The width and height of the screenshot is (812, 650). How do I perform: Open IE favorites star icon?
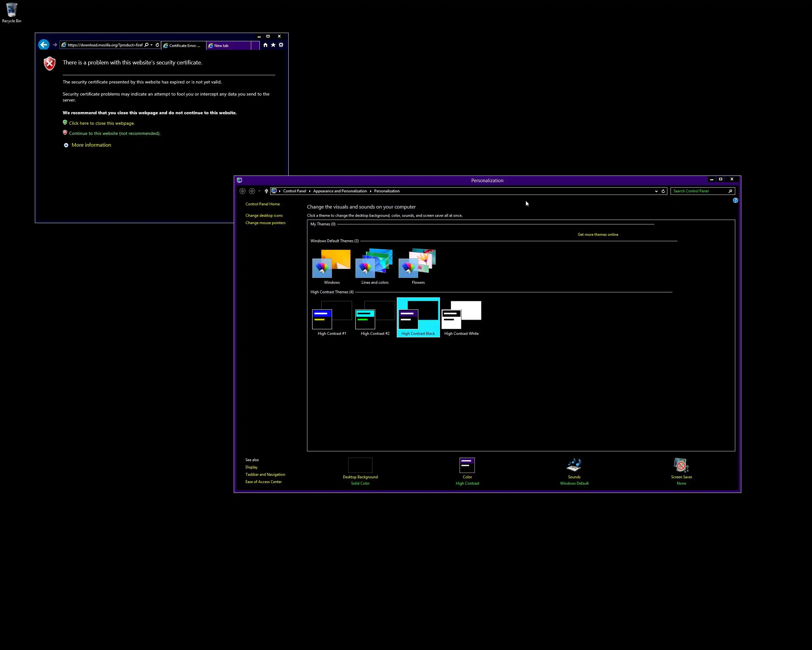[273, 45]
